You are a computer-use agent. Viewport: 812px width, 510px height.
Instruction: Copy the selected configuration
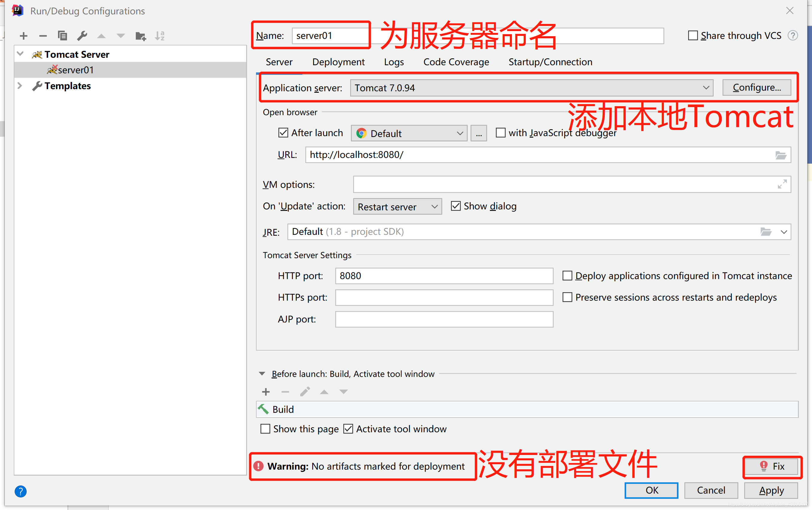click(x=63, y=36)
